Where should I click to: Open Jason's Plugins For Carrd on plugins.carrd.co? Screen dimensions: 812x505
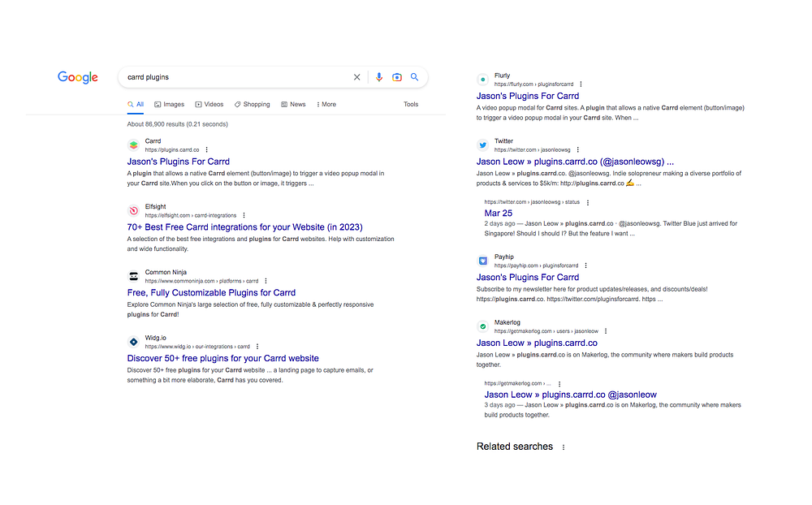pyautogui.click(x=178, y=162)
